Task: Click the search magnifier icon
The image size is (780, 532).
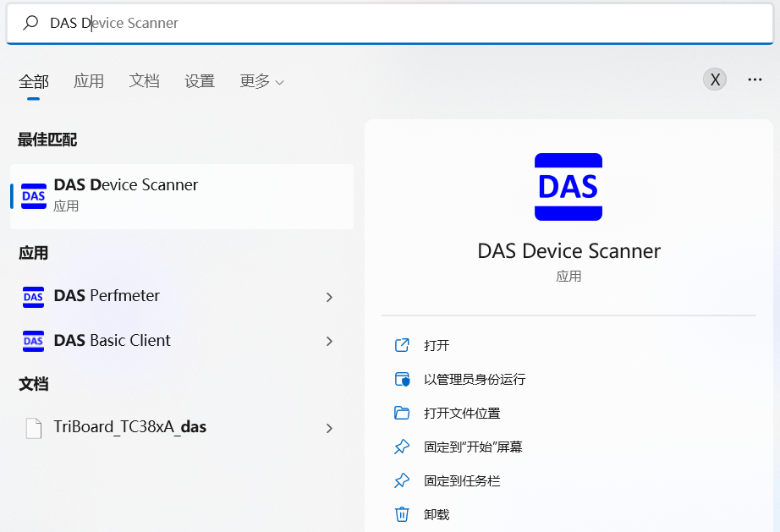Action: point(30,23)
